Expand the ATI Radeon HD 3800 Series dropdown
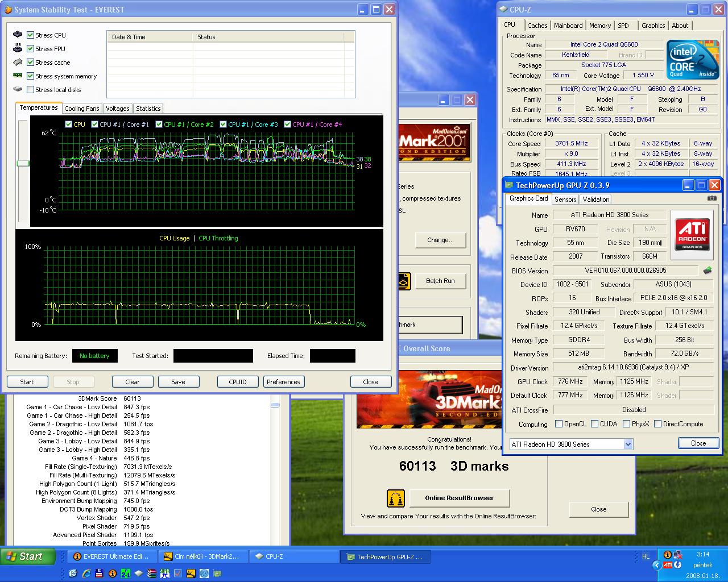This screenshot has width=728, height=582. [x=628, y=444]
